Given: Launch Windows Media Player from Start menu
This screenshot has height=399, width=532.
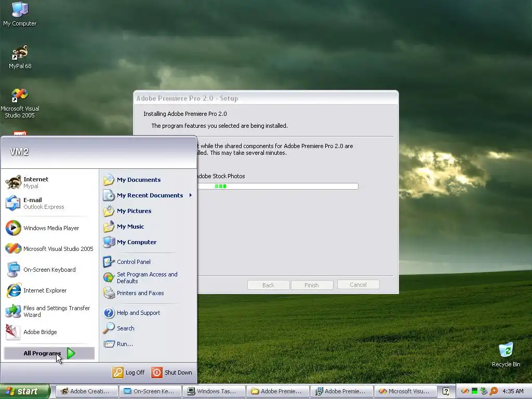Looking at the screenshot, I should tap(49, 228).
